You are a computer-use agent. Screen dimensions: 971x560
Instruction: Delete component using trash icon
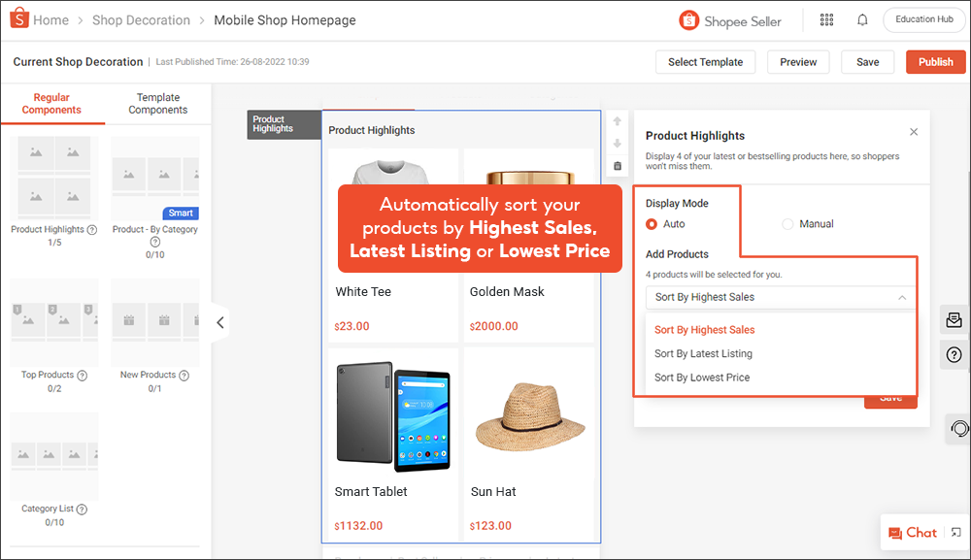coord(617,166)
